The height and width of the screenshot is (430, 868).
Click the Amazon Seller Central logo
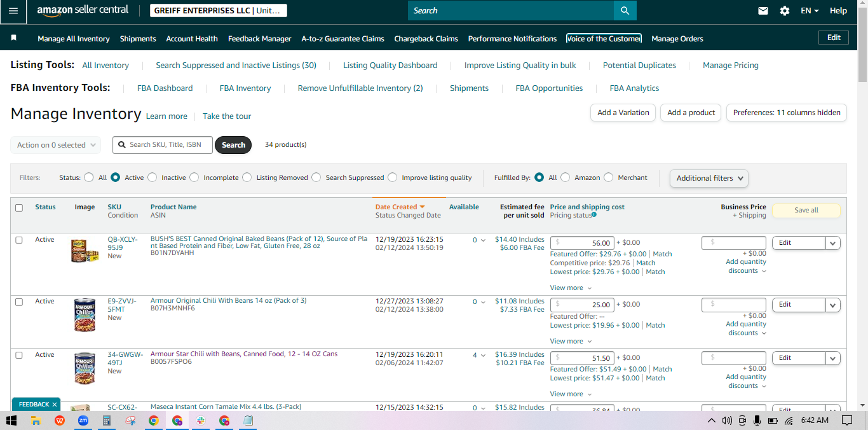point(83,10)
